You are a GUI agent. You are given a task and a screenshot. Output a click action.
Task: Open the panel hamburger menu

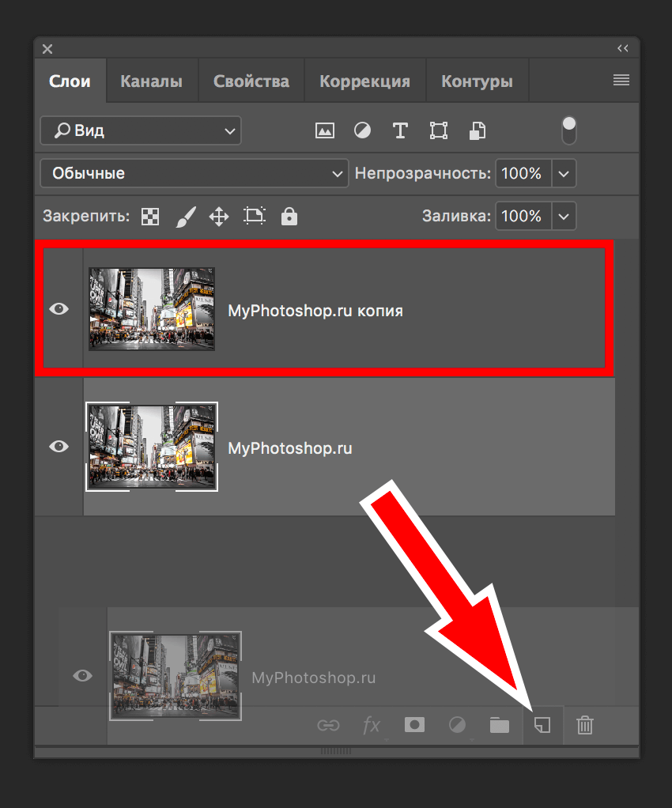(x=621, y=80)
